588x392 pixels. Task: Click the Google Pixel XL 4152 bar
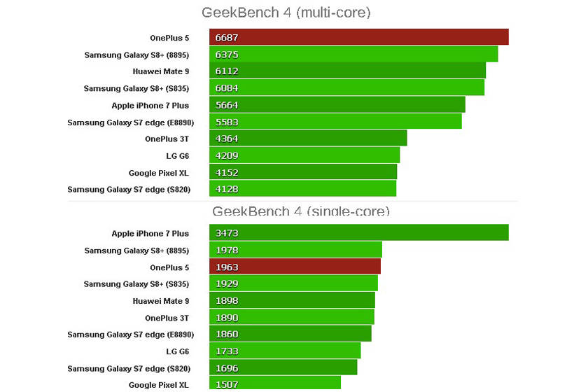click(303, 172)
